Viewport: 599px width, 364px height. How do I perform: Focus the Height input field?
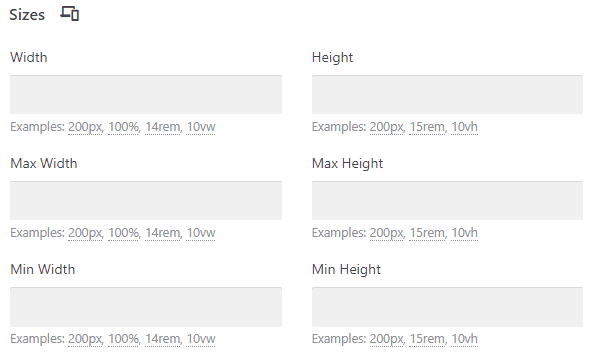pos(447,94)
